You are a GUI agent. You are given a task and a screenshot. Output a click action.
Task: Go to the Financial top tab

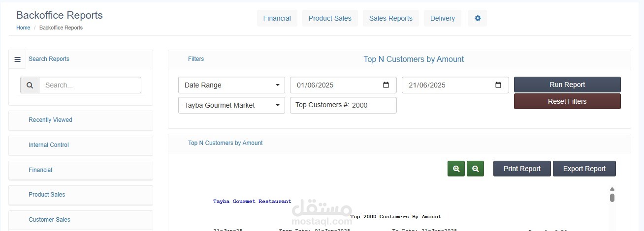(277, 18)
